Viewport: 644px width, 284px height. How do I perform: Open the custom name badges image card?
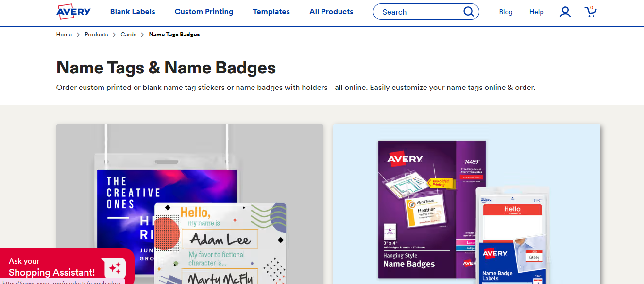(190, 204)
